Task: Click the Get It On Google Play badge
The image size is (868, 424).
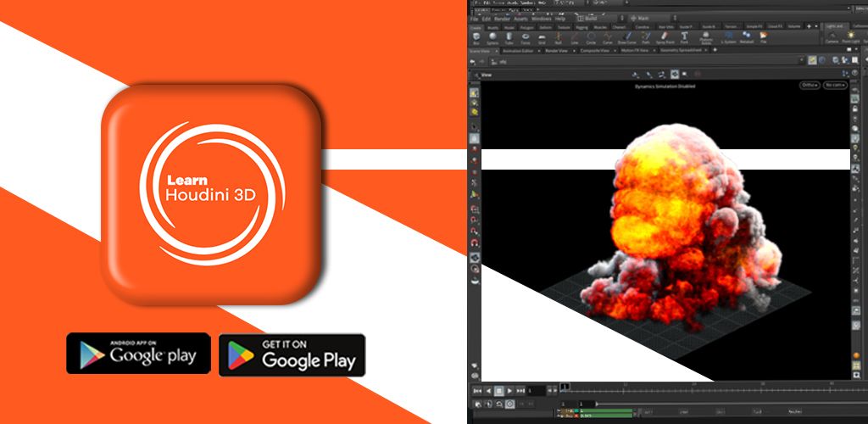Action: 292,354
